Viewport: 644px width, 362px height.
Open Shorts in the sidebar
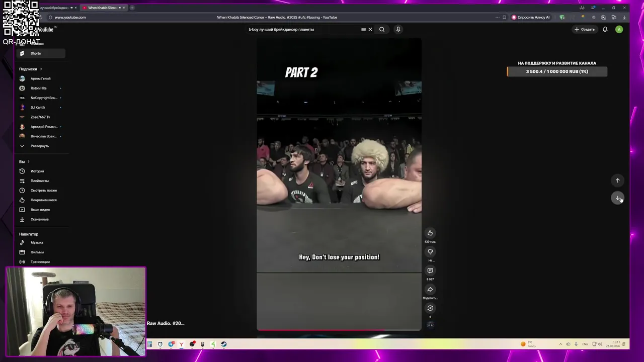40,53
